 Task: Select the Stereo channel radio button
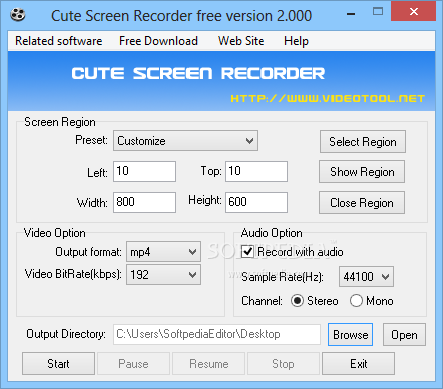pos(297,301)
